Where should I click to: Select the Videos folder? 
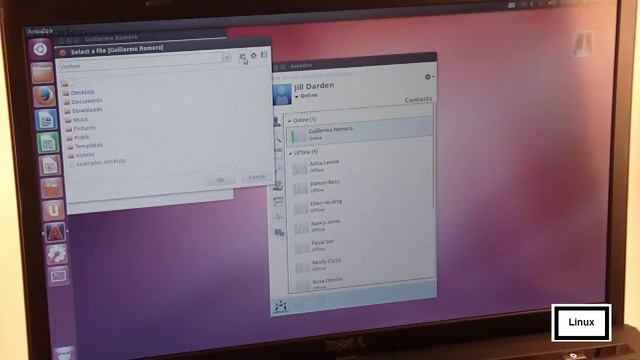tap(82, 155)
